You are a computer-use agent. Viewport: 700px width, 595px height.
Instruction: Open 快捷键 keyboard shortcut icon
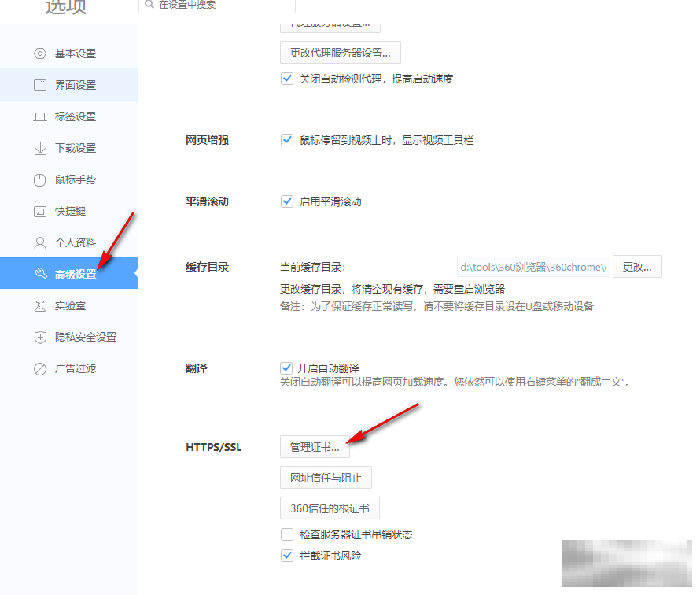pos(39,211)
